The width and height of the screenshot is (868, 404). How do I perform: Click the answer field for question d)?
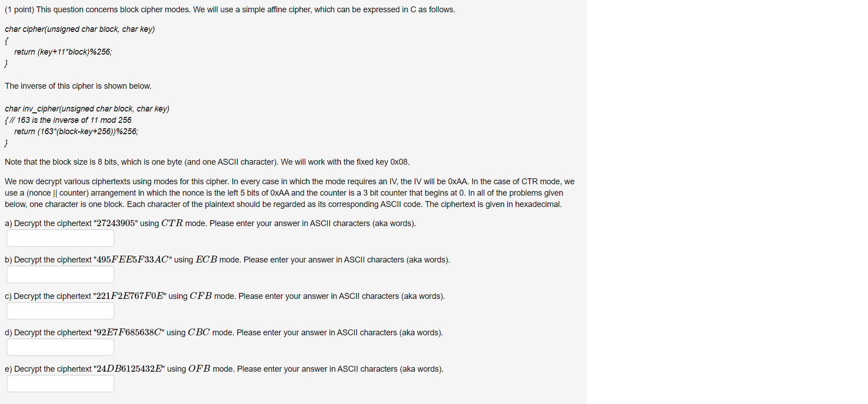point(60,347)
